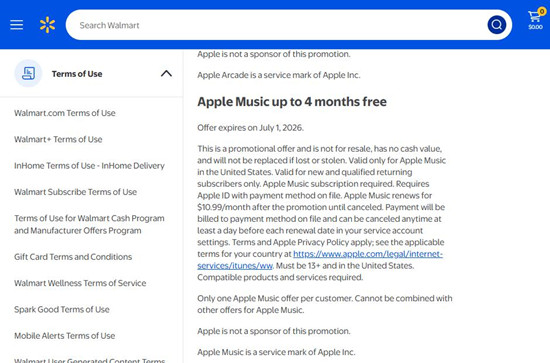This screenshot has width=550, height=363.
Task: Select the Terms of Use sidebar heading
Action: click(77, 74)
